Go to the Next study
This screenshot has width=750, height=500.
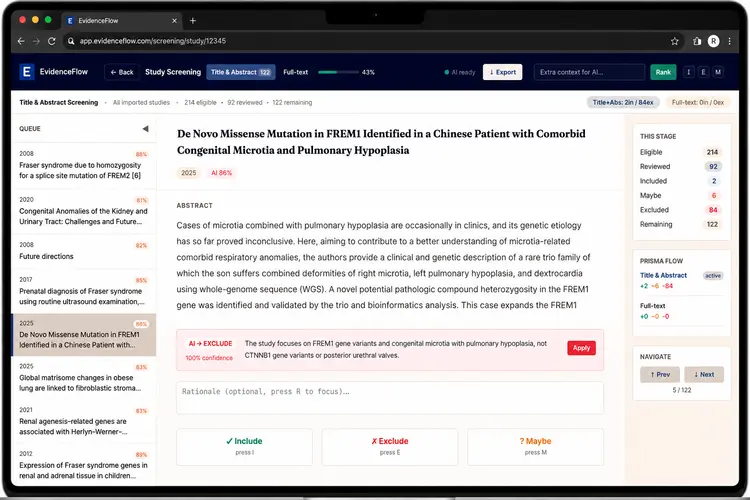[704, 375]
